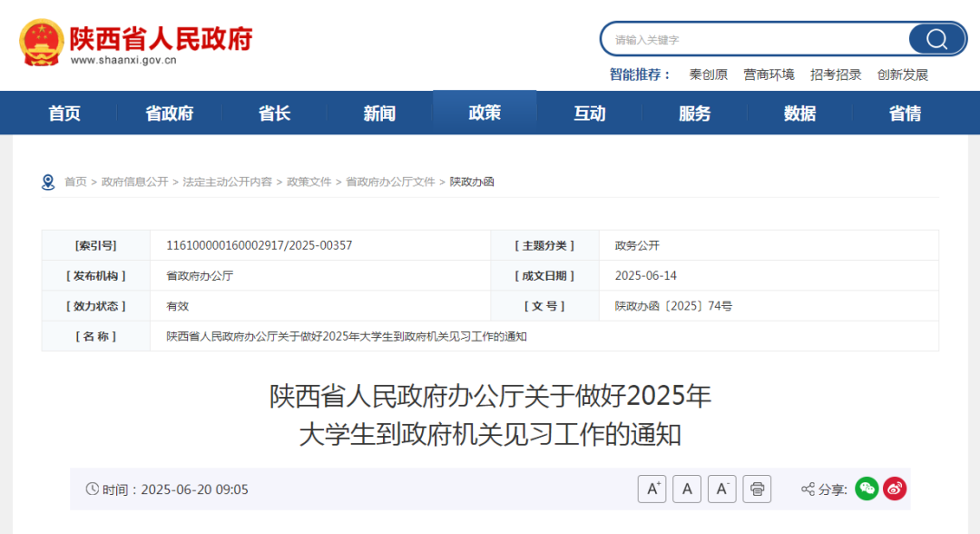Select the 政策 navigation tab
Screen dimensions: 980x534
(485, 113)
